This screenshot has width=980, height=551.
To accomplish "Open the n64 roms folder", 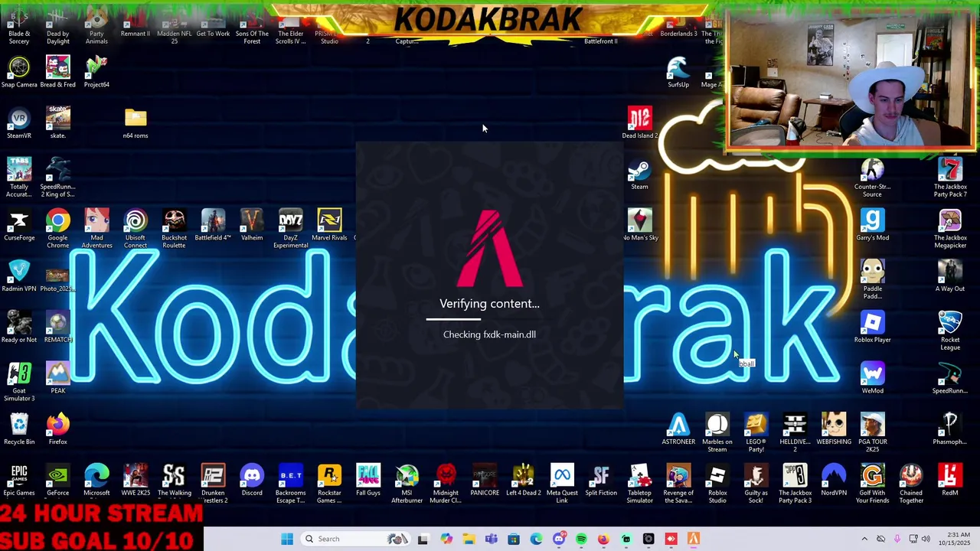I will click(136, 123).
